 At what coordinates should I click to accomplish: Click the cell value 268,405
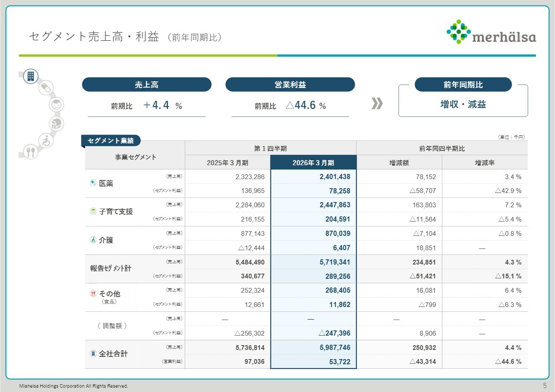pos(338,291)
